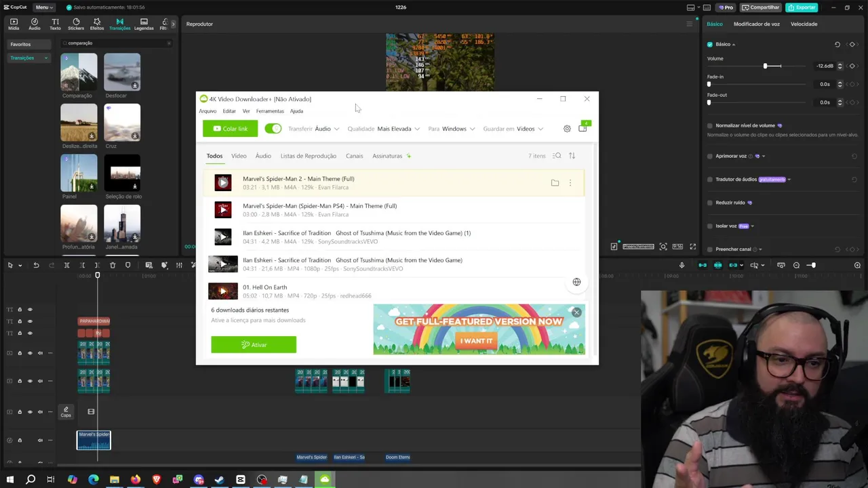
Task: Show in folder for Spider-Man 2 download
Action: [555, 183]
